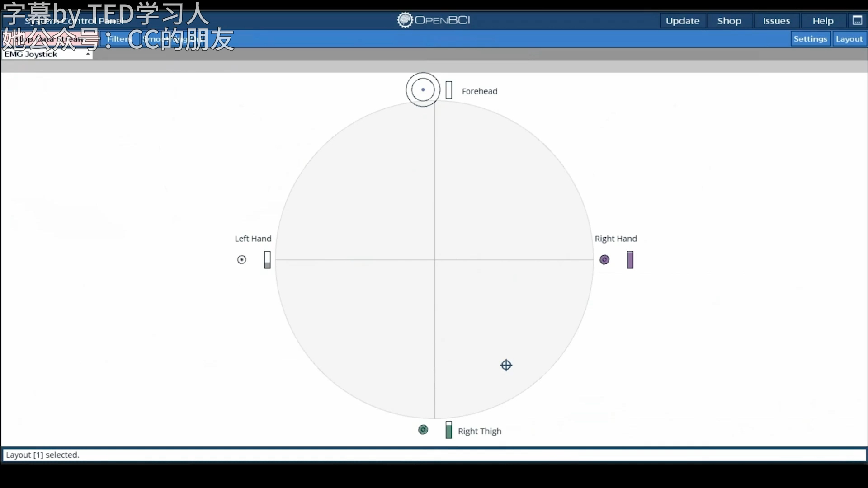Click the Left Hand EMG circle indicator
The height and width of the screenshot is (488, 868).
242,260
